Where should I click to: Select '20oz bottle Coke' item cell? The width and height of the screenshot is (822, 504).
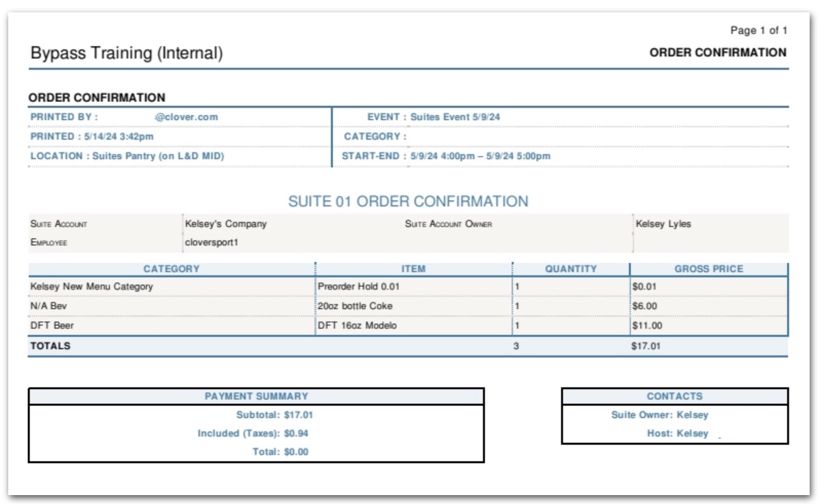(413, 306)
